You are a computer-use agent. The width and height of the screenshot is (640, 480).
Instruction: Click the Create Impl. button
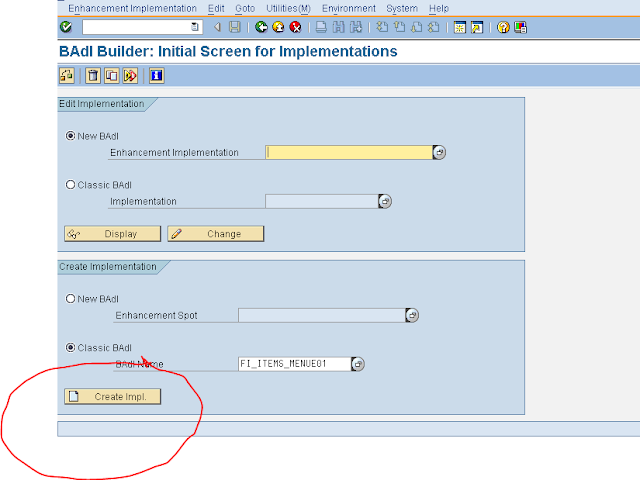click(113, 396)
